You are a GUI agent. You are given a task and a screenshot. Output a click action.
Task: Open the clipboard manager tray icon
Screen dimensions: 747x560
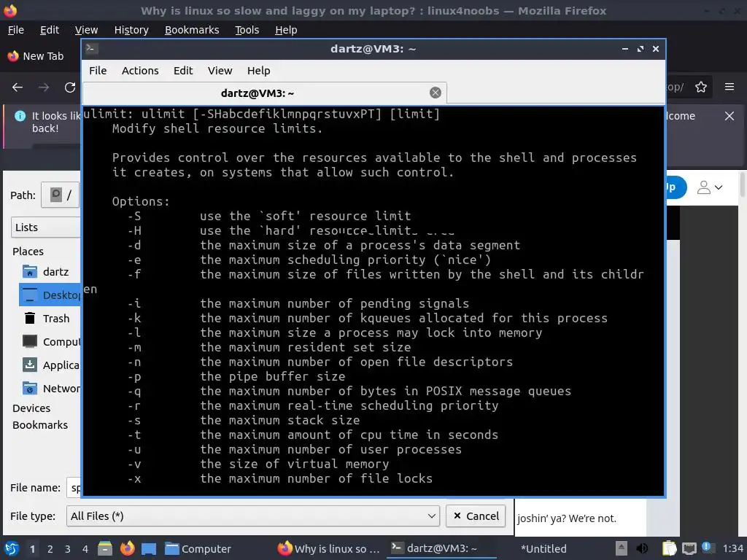(x=669, y=548)
